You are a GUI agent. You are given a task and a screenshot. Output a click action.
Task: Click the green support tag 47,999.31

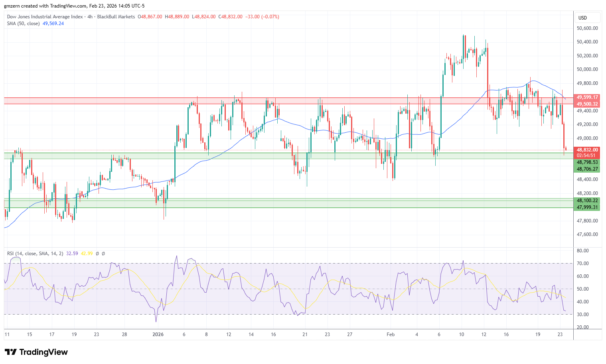pos(588,207)
